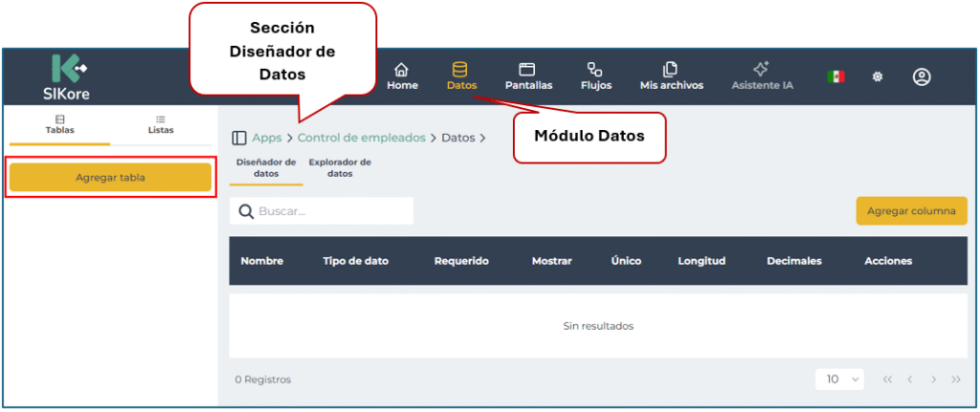The height and width of the screenshot is (412, 980).
Task: Toggle sidebar panel icon beside Apps
Action: (x=239, y=138)
